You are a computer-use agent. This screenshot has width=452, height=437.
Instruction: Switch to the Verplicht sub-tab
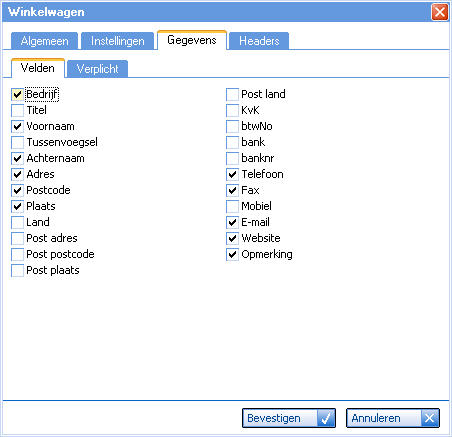tap(97, 69)
